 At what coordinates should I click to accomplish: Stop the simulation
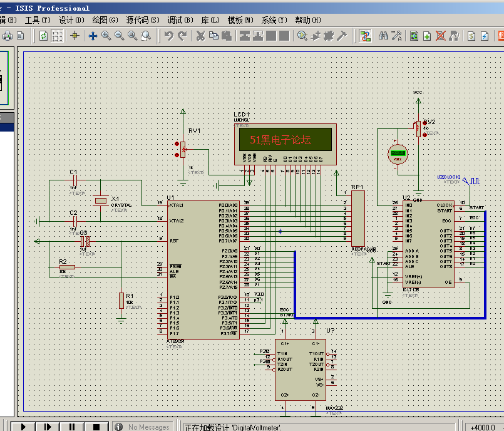(96, 427)
